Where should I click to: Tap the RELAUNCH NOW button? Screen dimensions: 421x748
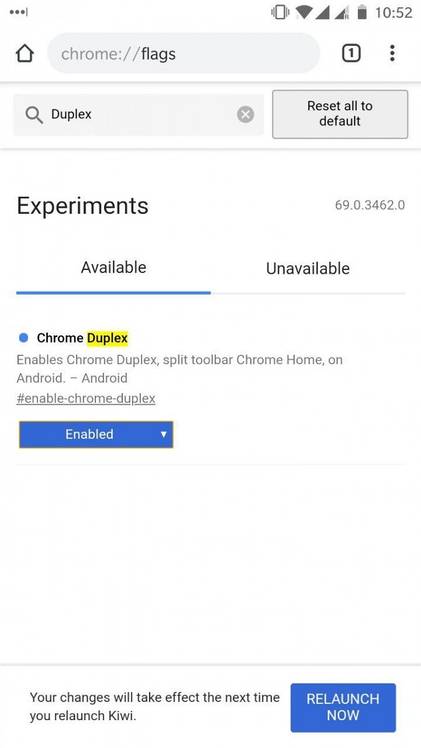pyautogui.click(x=343, y=707)
